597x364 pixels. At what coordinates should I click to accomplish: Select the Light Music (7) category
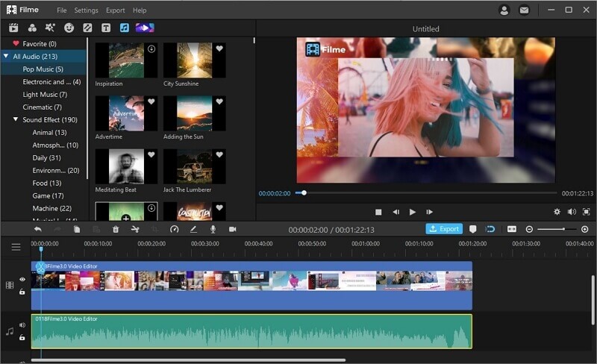[45, 95]
